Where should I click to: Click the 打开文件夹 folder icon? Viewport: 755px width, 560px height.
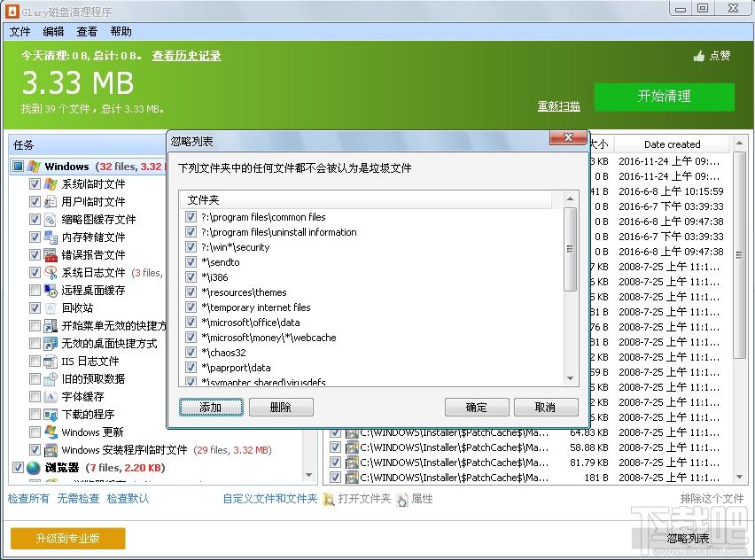pyautogui.click(x=329, y=499)
